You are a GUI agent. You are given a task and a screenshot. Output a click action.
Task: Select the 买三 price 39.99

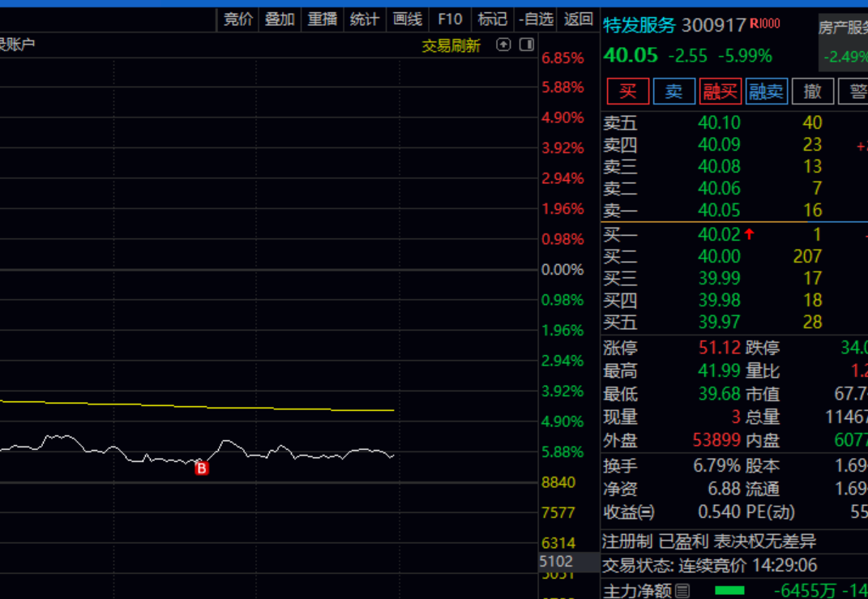(x=719, y=278)
